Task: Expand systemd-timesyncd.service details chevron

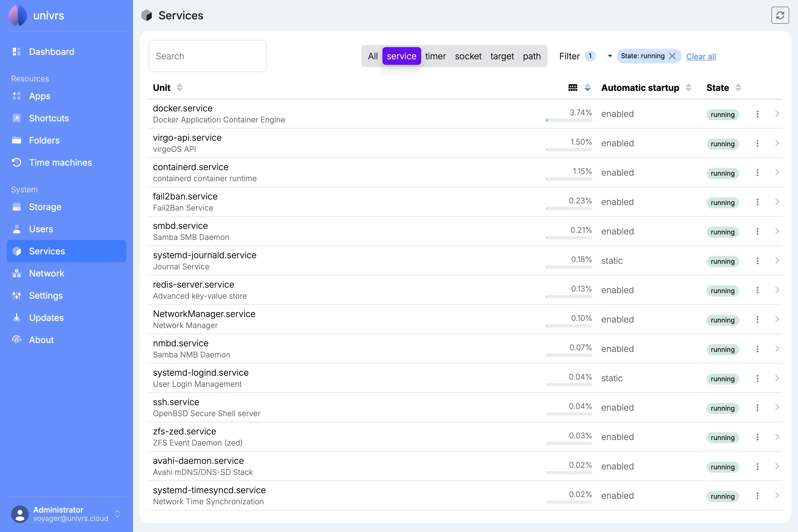Action: pyautogui.click(x=777, y=495)
